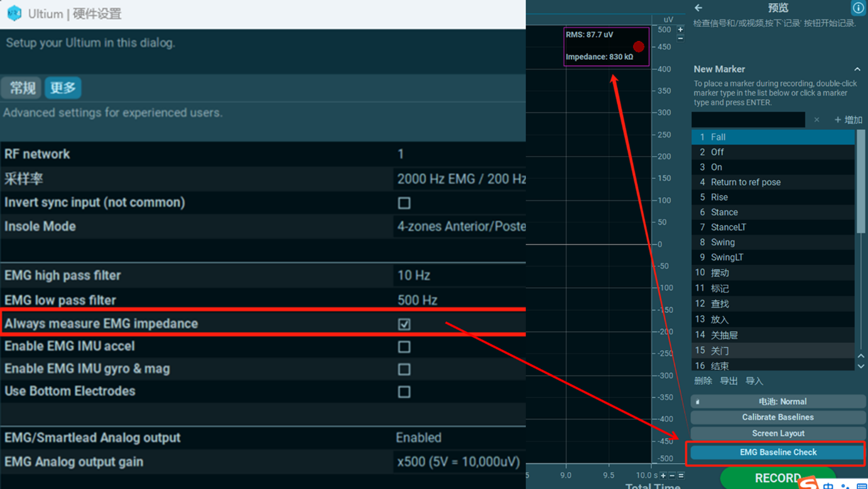Select the Return to ref pose marker
Screen dimensions: 868x489
773,182
